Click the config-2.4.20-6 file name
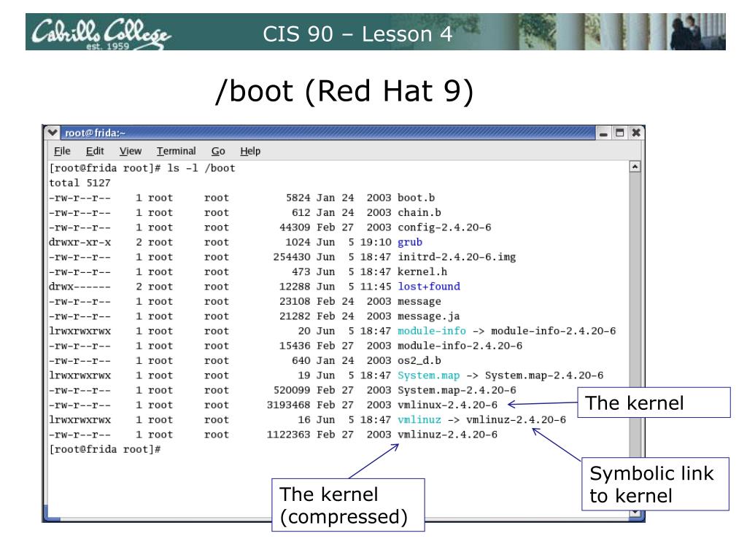This screenshot has height=560, width=747. pyautogui.click(x=444, y=227)
